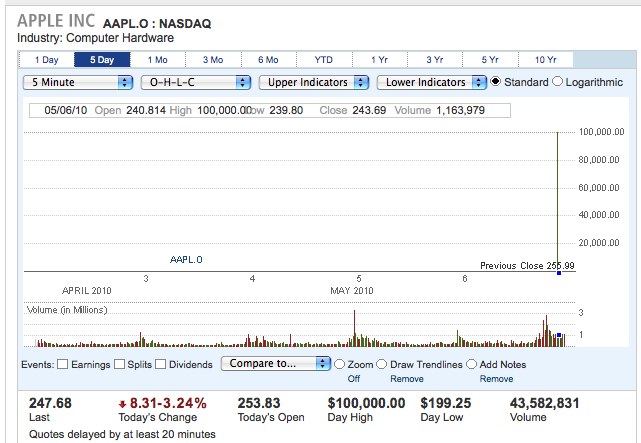Select the Zoom radio button
The height and width of the screenshot is (443, 641).
[x=339, y=364]
